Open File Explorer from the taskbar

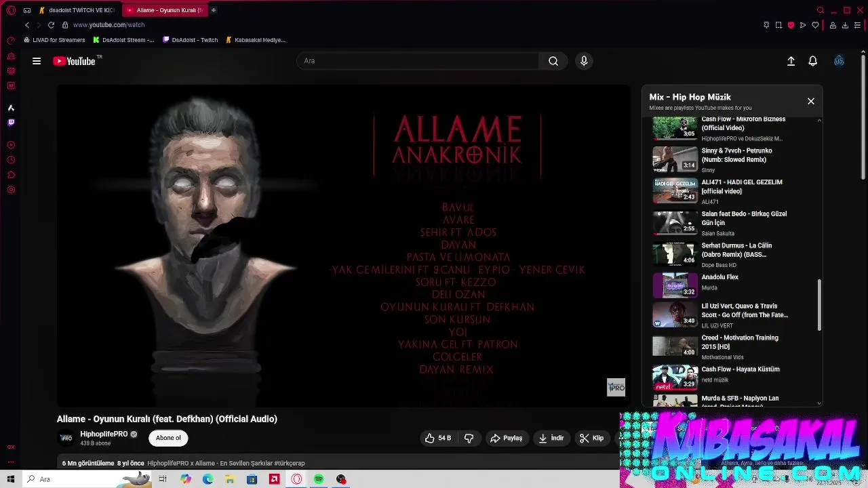point(230,479)
